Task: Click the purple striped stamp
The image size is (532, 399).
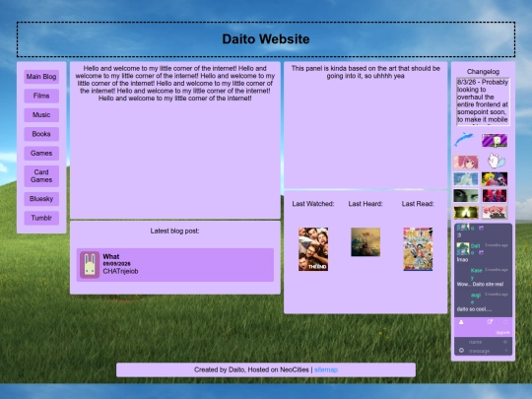Action: tap(495, 141)
